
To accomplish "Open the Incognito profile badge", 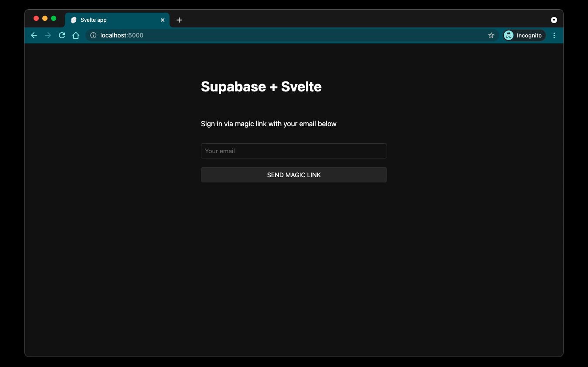I will (x=523, y=35).
